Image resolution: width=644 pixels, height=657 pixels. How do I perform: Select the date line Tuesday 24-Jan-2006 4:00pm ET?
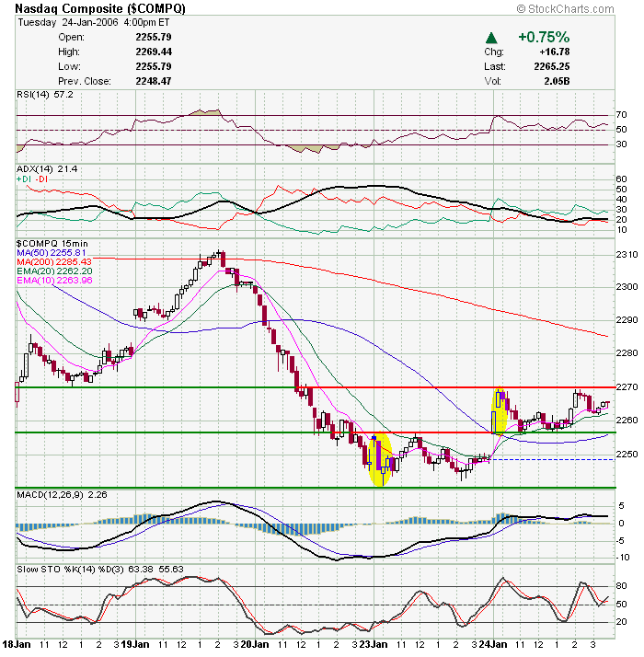(94, 22)
